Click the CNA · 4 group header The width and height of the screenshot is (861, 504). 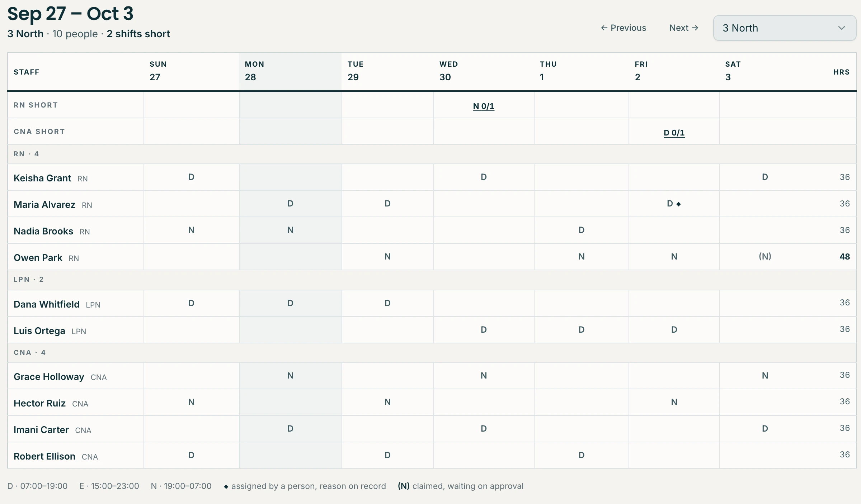pyautogui.click(x=432, y=353)
